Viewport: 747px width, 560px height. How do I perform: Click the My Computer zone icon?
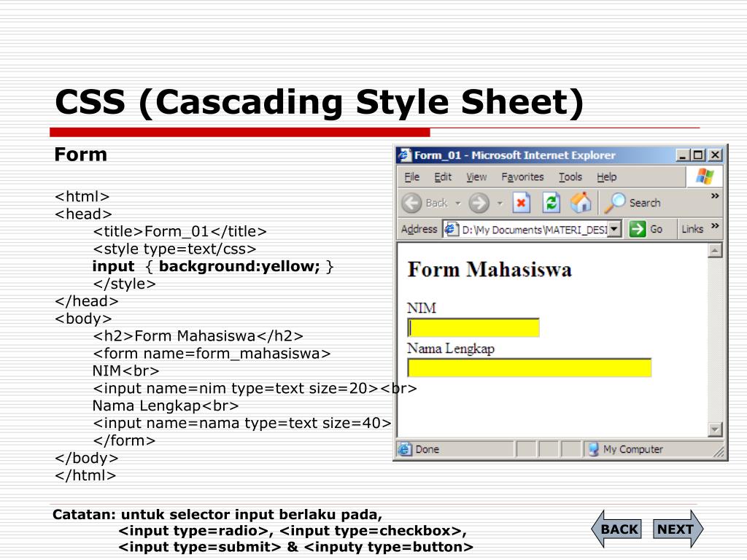tap(594, 448)
